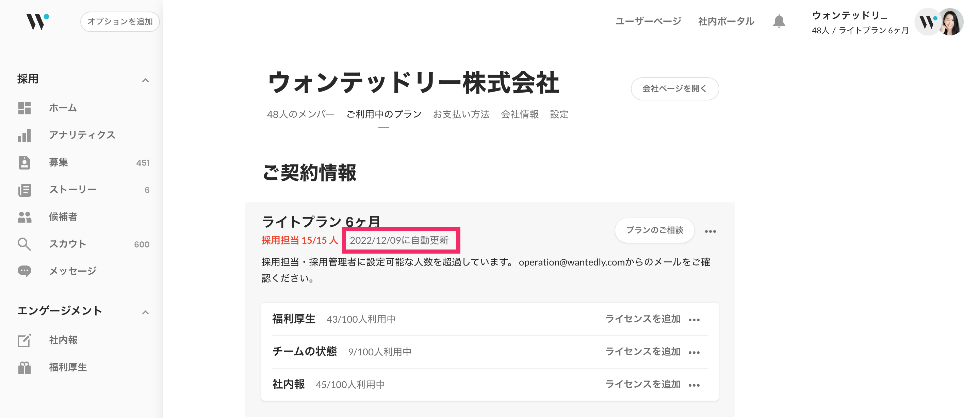This screenshot has height=418, width=980.
Task: Click the スカウト magnifier icon
Action: (x=24, y=244)
